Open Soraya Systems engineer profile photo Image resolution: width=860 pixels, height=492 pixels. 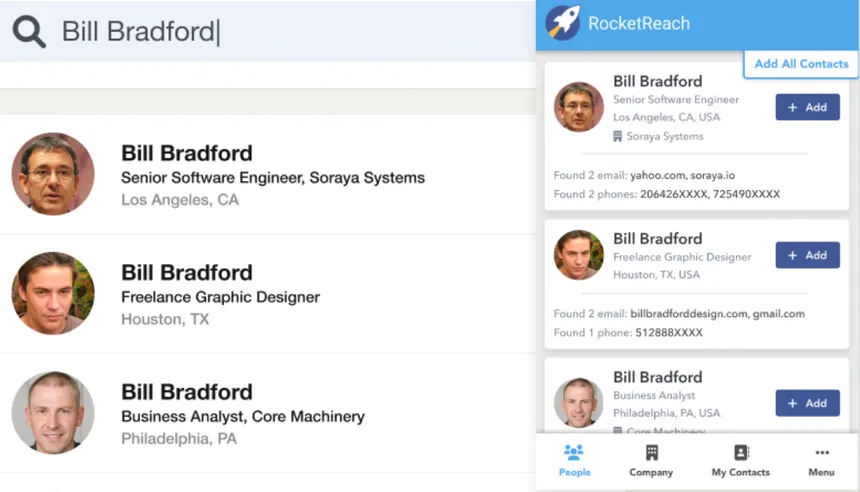click(x=53, y=174)
